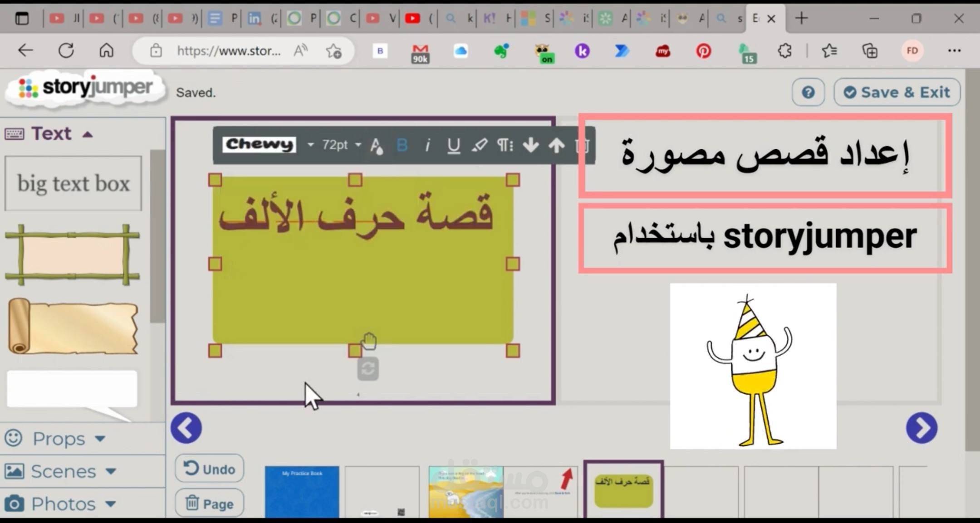This screenshot has height=523, width=980.
Task: Open the tab actions menu icon
Action: (22, 19)
